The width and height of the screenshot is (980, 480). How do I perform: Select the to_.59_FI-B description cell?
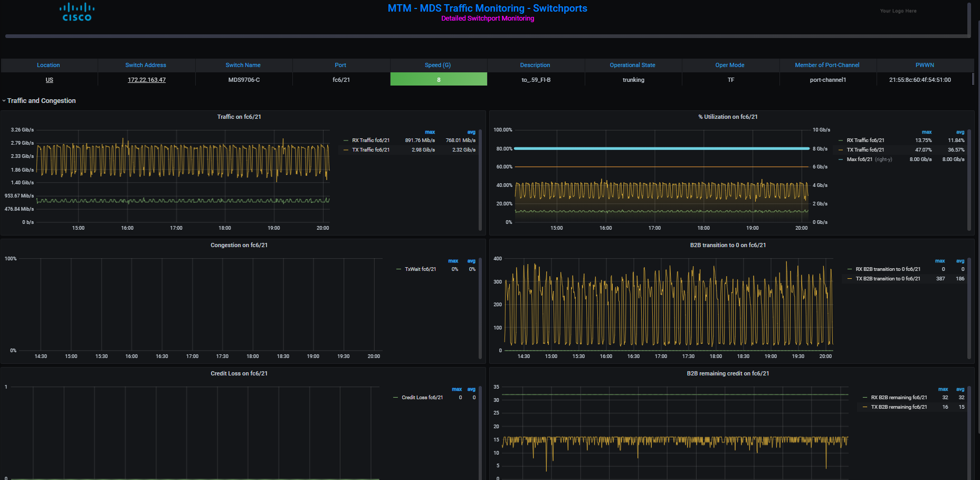pos(536,80)
